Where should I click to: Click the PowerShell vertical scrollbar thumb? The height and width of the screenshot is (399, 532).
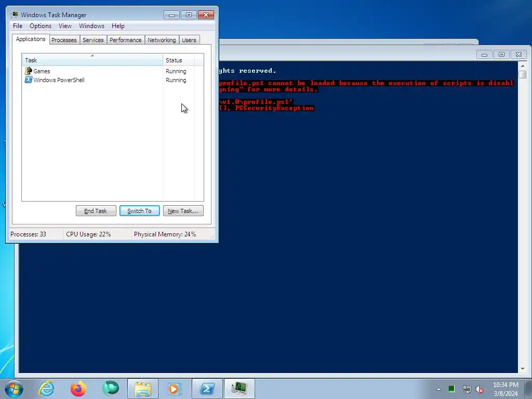523,74
